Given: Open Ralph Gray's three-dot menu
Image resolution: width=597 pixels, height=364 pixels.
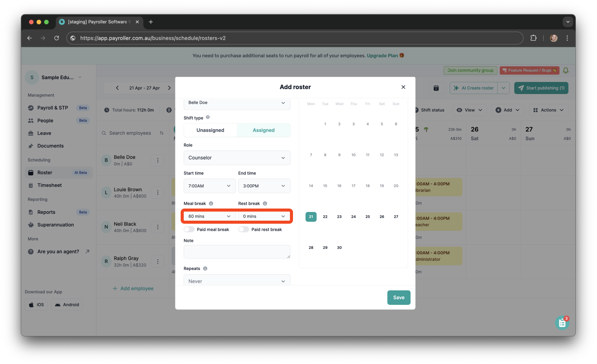Looking at the screenshot, I should [x=158, y=262].
